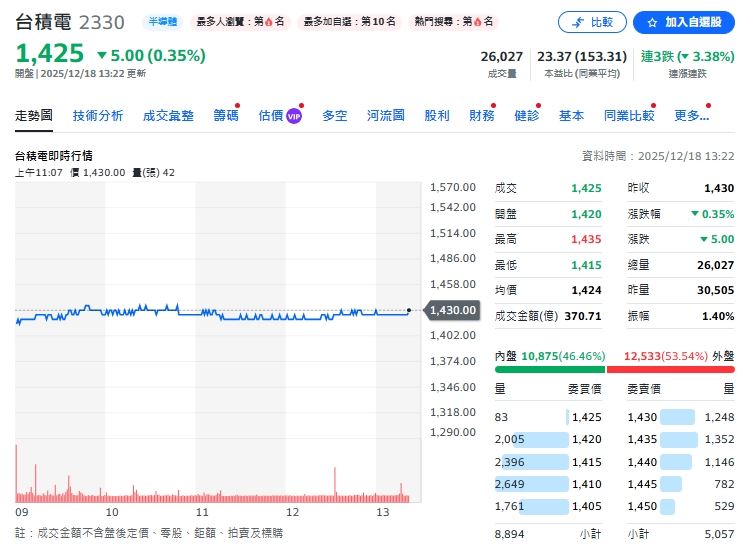Click the large 1,425 current price
The height and width of the screenshot is (547, 746).
pos(49,53)
